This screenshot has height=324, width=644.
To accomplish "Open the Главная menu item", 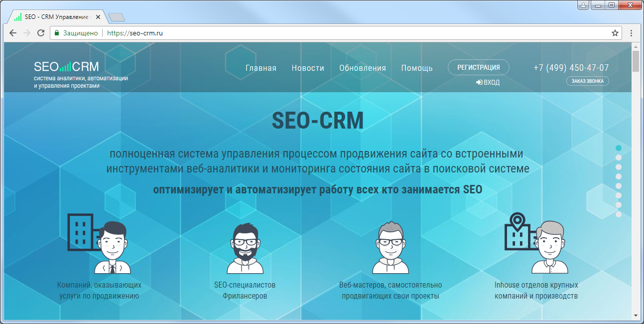I will pyautogui.click(x=261, y=68).
